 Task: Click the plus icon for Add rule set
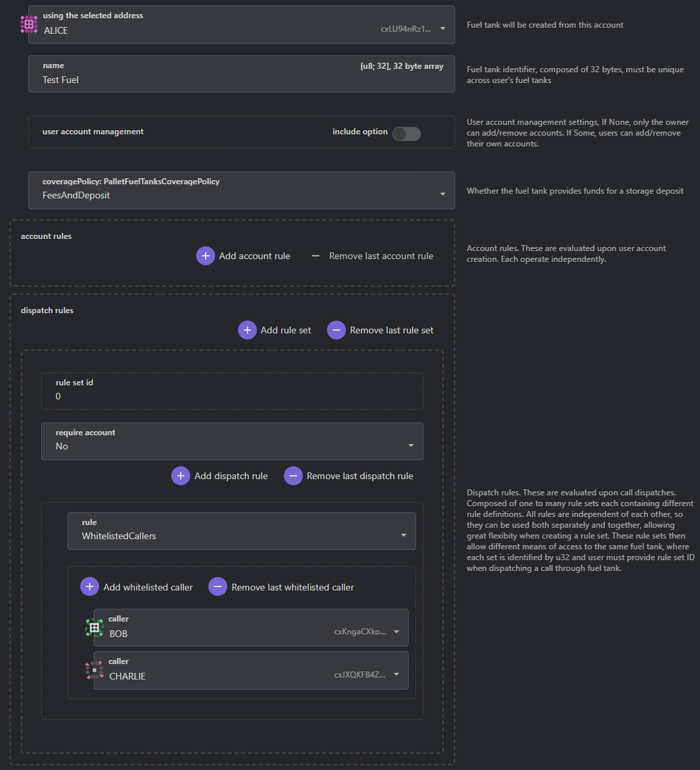[247, 330]
